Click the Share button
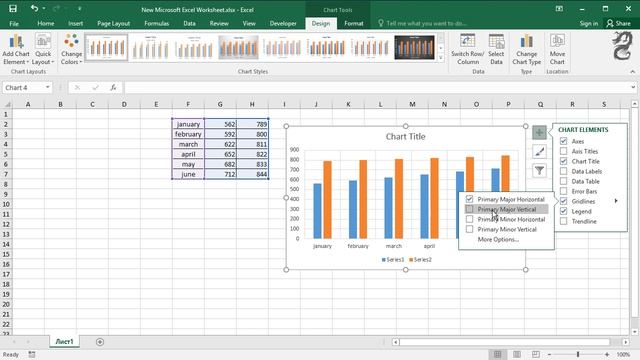This screenshot has height=360, width=640. point(618,23)
